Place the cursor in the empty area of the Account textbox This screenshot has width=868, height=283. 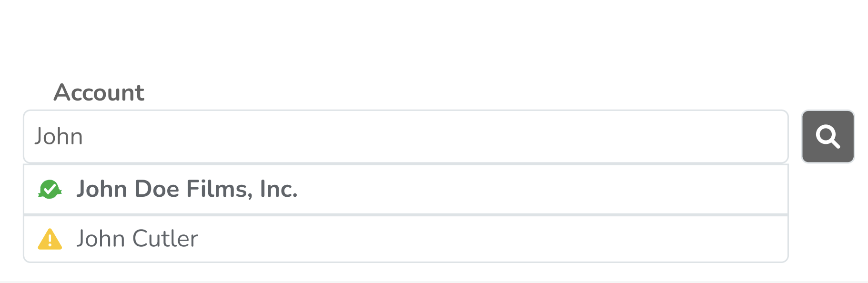(434, 137)
